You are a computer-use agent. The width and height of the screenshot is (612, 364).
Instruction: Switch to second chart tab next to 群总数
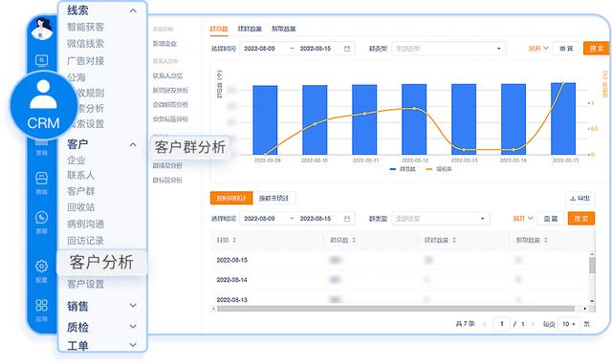coord(250,29)
